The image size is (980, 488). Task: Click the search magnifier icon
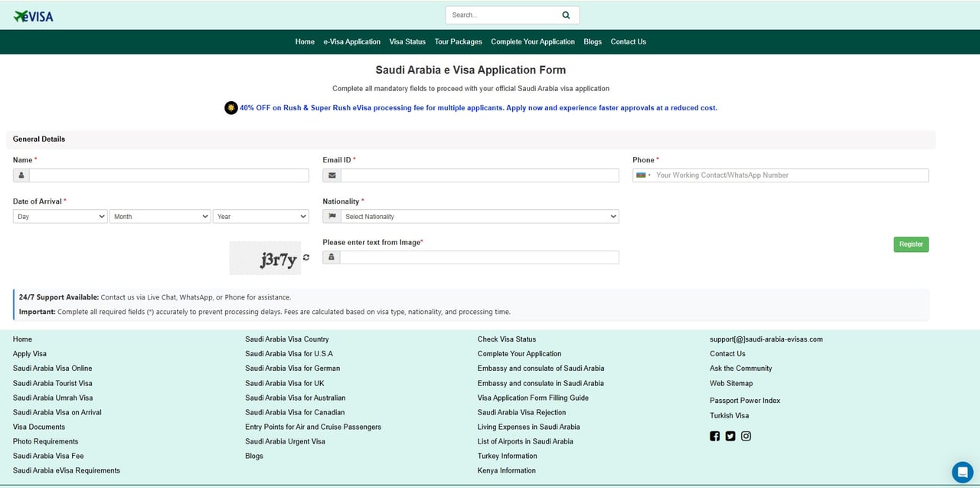tap(566, 15)
